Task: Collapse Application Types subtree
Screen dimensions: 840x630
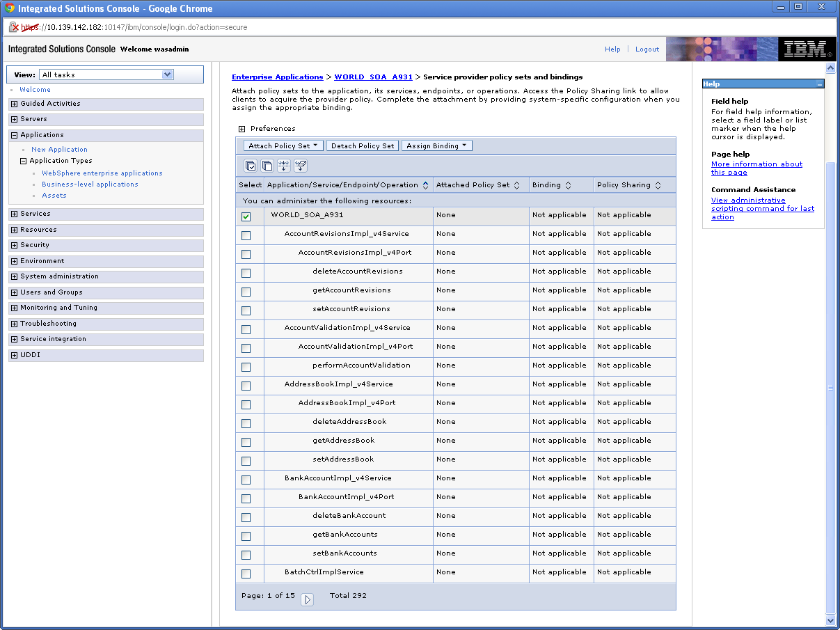Action: (x=24, y=161)
